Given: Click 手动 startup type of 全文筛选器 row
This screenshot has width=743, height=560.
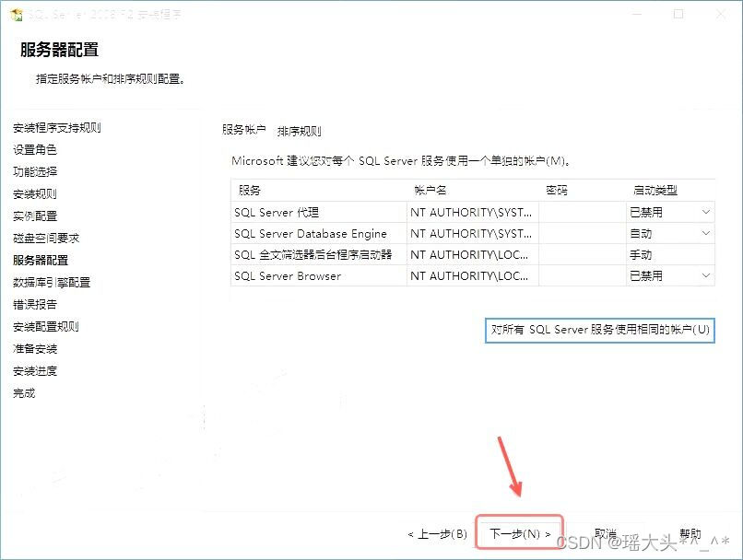Looking at the screenshot, I should (670, 255).
